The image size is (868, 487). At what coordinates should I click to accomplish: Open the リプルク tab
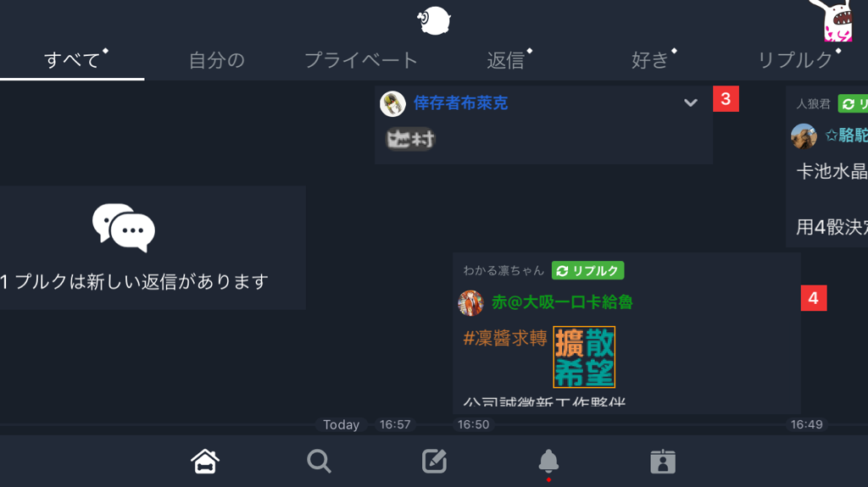coord(795,60)
